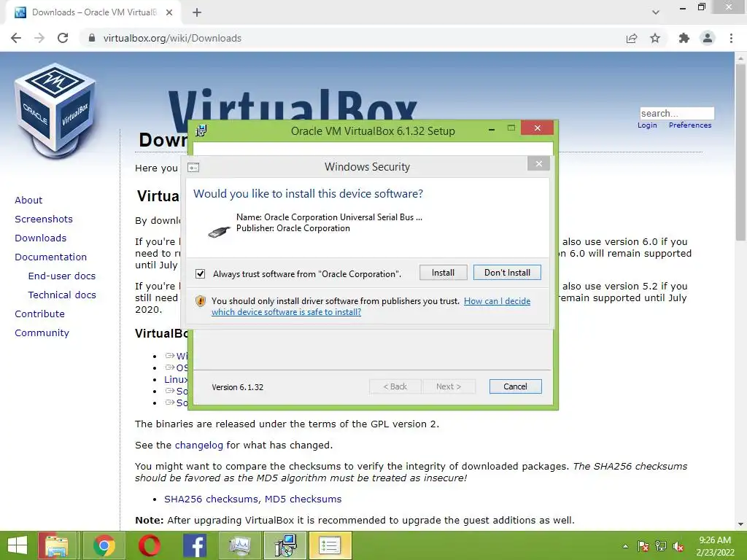This screenshot has width=747, height=560.
Task: Click the USB device icon in dialog
Action: point(220,232)
